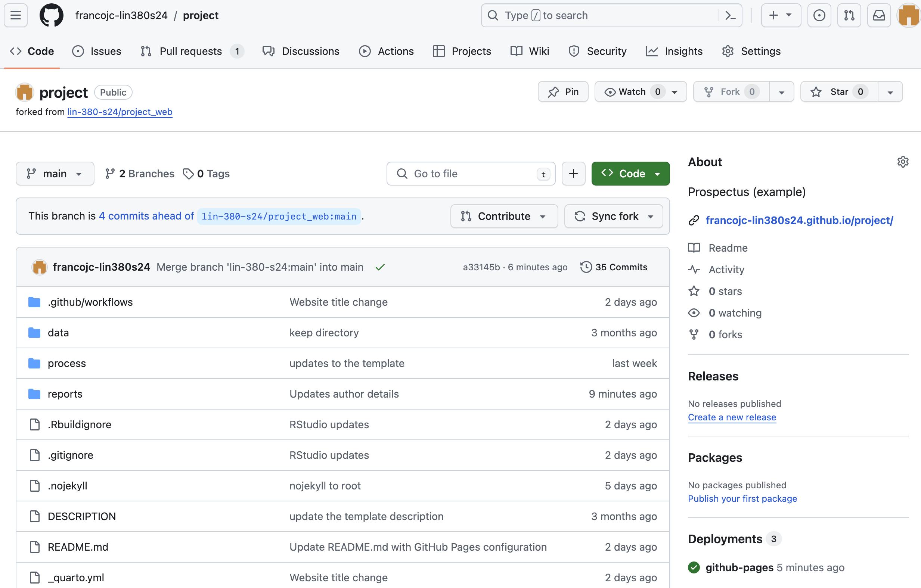Edit About details with gear icon
The image size is (921, 588).
click(903, 162)
